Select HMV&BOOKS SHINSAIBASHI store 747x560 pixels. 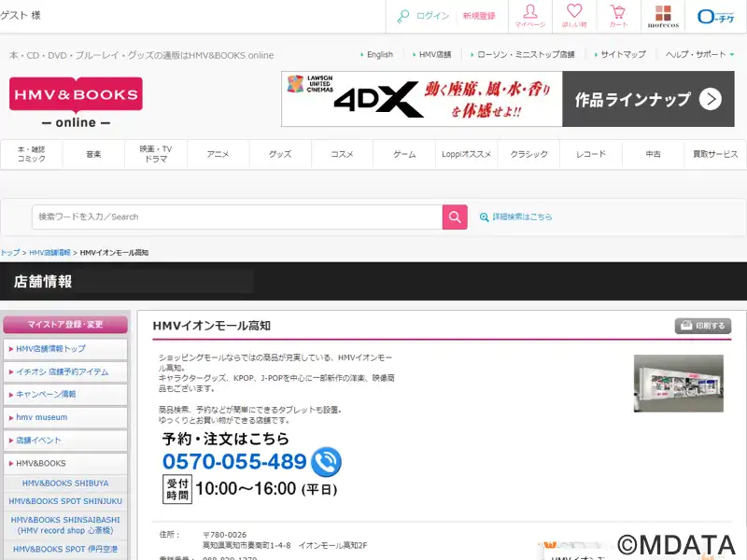coord(65,525)
